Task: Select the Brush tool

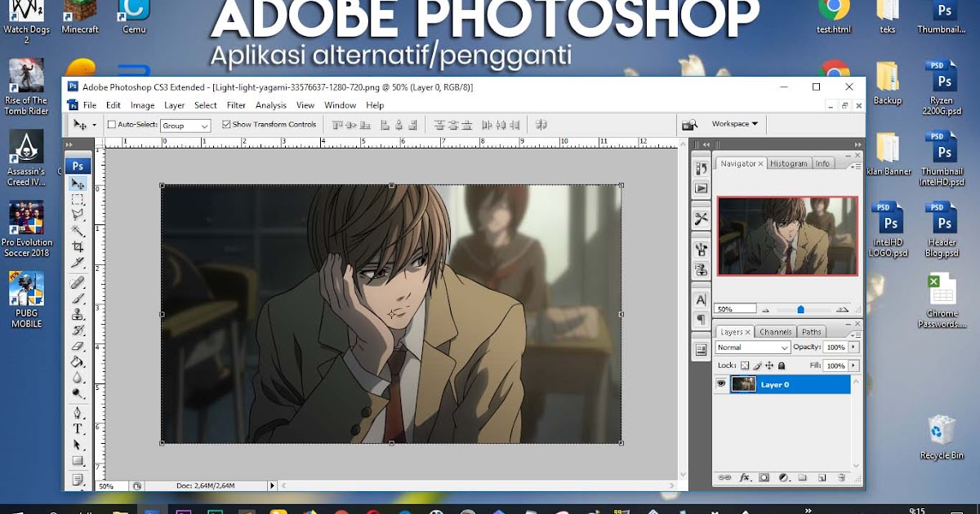Action: pyautogui.click(x=78, y=299)
